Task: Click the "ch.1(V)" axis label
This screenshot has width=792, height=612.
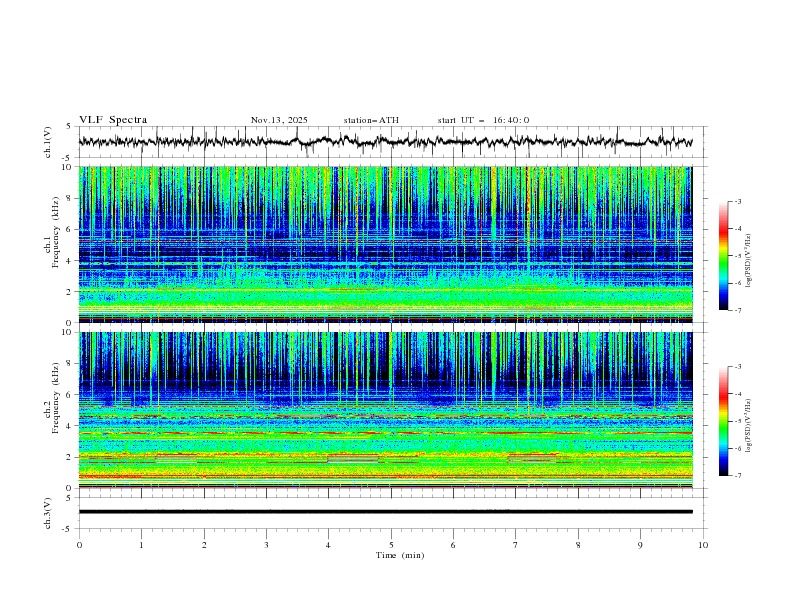Action: [x=48, y=142]
